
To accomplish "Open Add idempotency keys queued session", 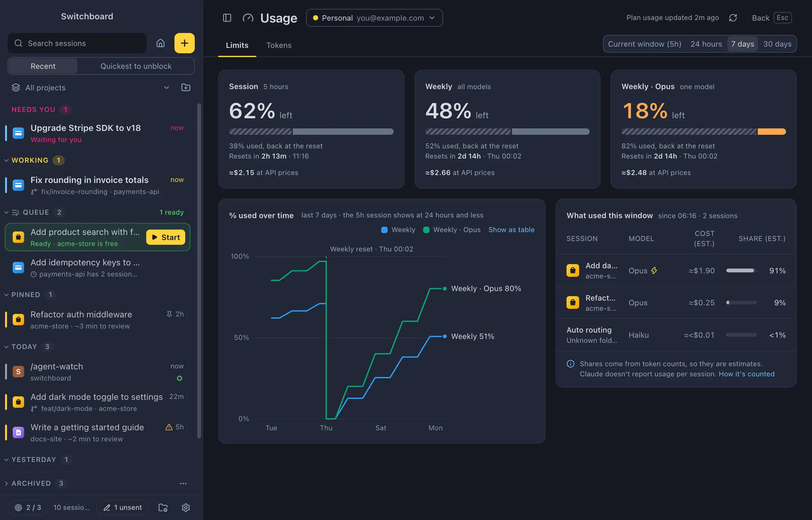I will pyautogui.click(x=98, y=268).
